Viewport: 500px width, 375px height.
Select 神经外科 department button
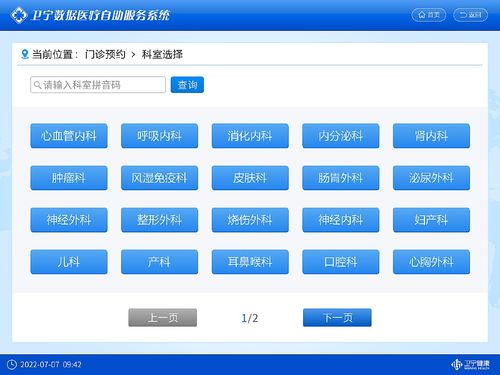point(69,220)
